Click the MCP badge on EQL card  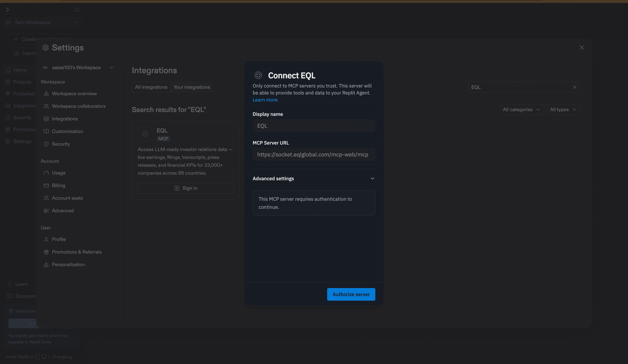(x=163, y=139)
